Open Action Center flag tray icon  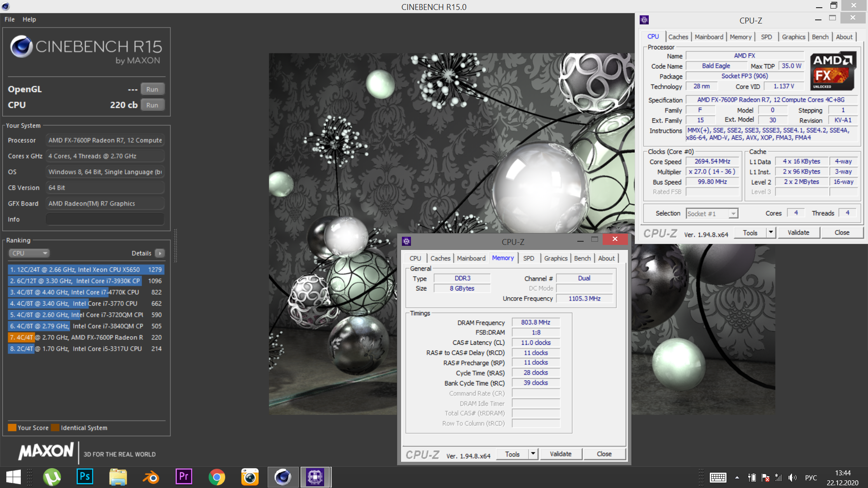765,478
